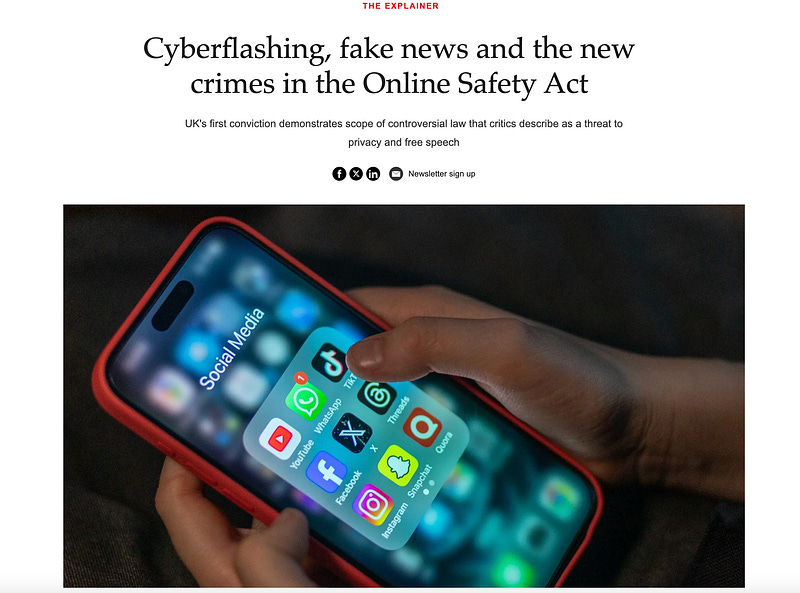800x593 pixels.
Task: Open The Explainer category link
Action: 401,6
